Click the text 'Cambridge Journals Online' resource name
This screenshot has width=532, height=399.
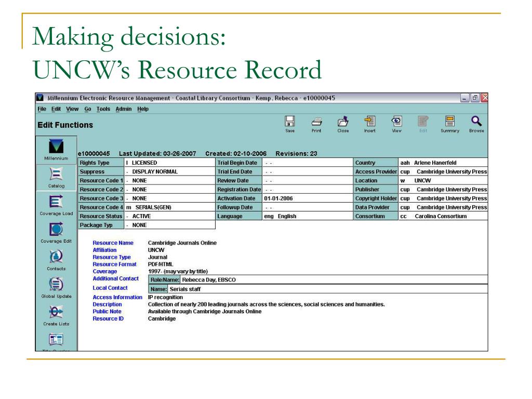[182, 243]
